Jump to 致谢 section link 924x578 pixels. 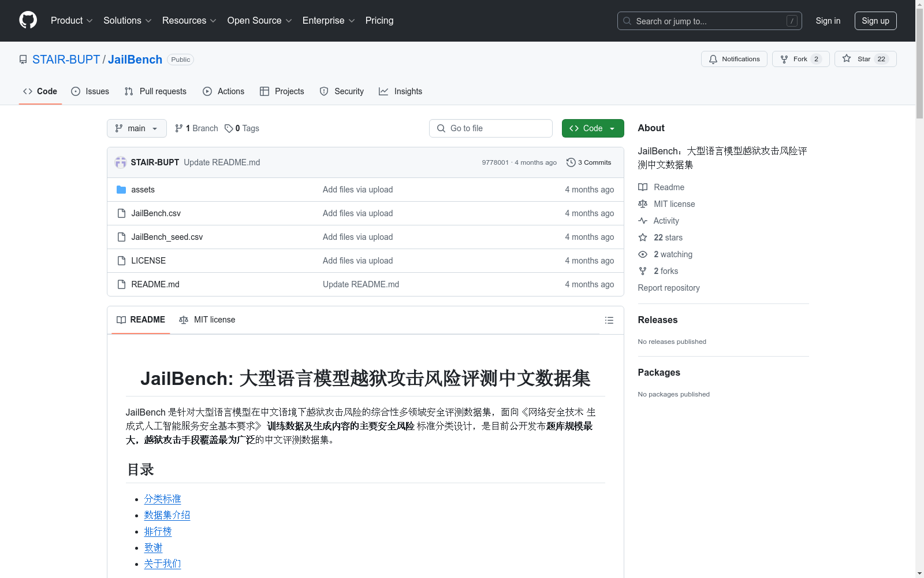153,547
